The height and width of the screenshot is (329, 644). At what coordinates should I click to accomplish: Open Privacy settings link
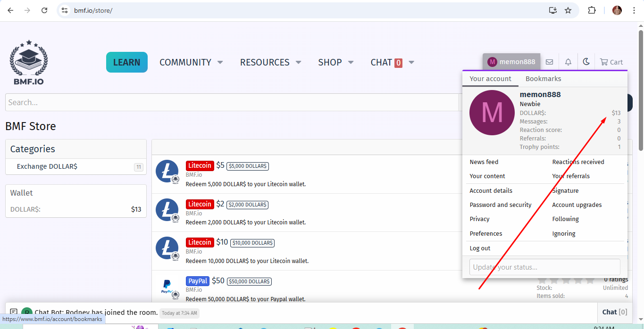480,219
